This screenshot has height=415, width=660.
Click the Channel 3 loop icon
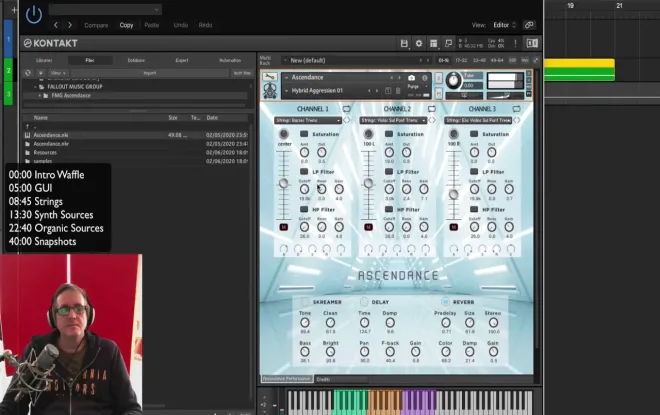[516, 109]
